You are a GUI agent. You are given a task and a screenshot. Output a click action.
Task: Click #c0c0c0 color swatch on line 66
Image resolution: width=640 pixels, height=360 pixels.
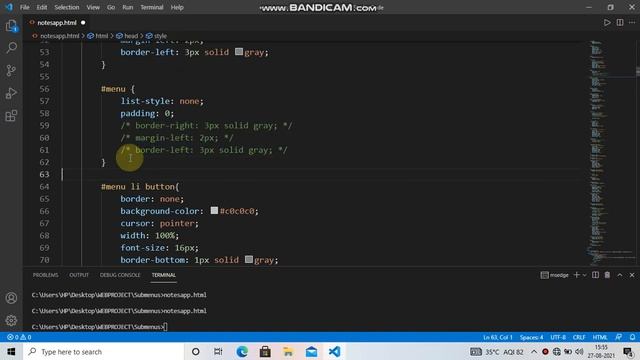click(x=214, y=210)
